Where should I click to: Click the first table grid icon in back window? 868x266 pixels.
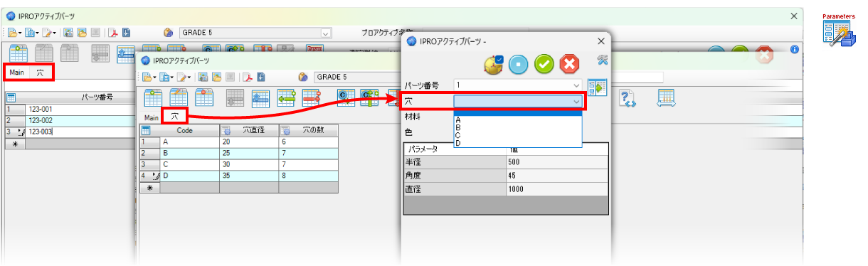[18, 54]
